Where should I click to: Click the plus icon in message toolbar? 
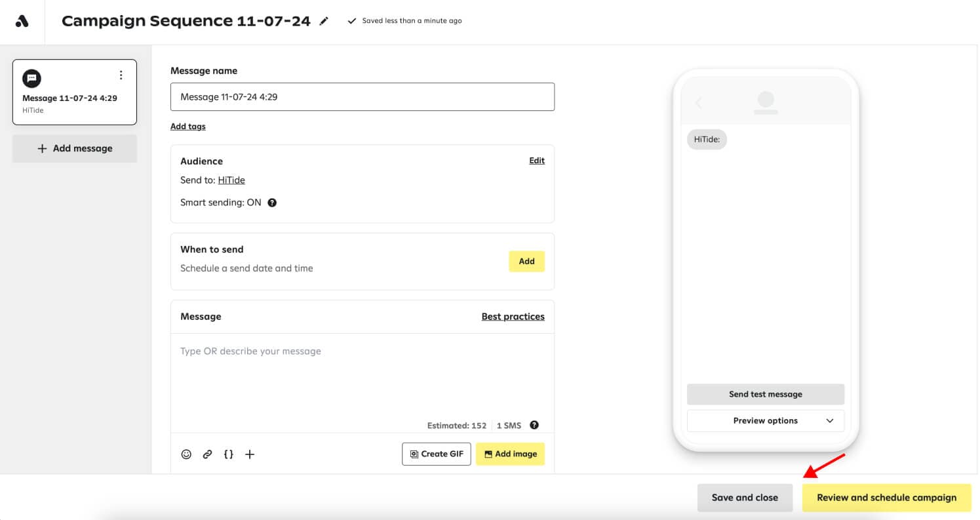click(250, 454)
